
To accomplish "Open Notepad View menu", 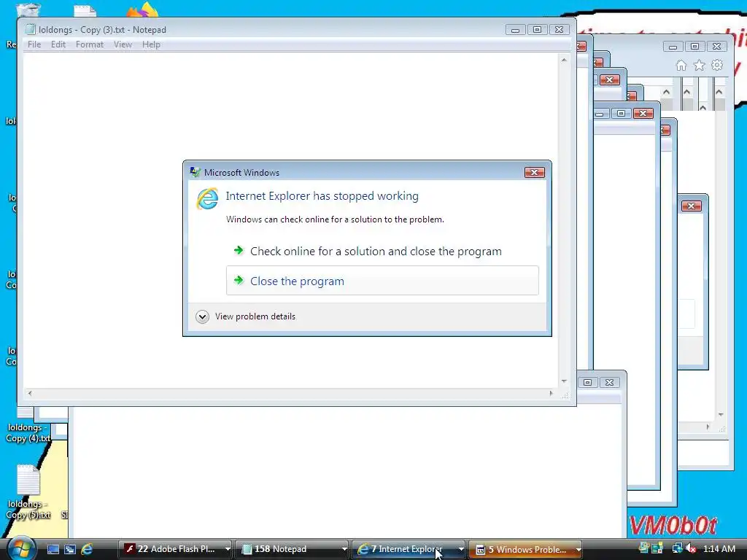I will [123, 44].
